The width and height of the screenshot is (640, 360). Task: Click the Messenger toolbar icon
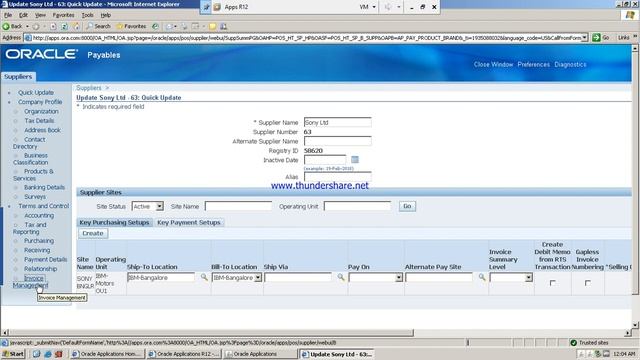coord(223,26)
